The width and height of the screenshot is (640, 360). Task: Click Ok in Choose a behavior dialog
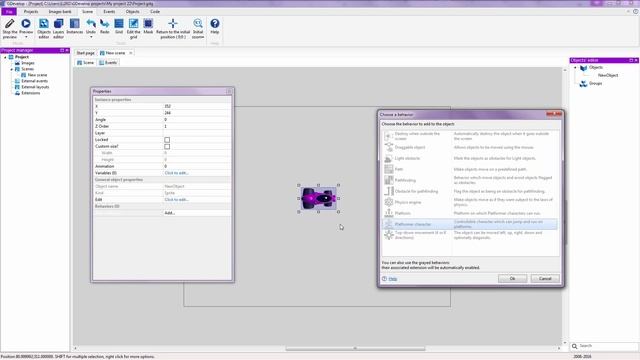(x=512, y=279)
